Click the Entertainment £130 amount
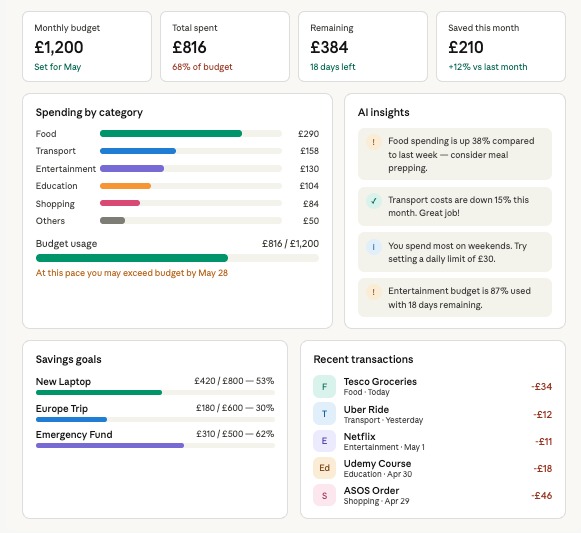This screenshot has height=533, width=581. click(x=309, y=169)
